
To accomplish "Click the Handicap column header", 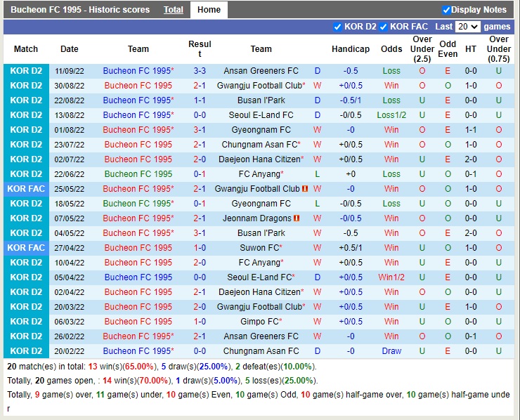I will [351, 49].
